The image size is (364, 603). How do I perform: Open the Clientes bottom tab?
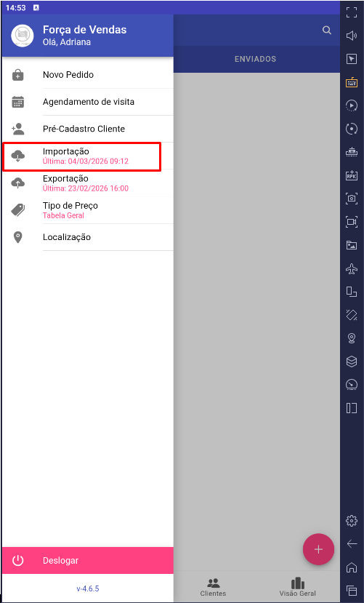click(x=213, y=587)
